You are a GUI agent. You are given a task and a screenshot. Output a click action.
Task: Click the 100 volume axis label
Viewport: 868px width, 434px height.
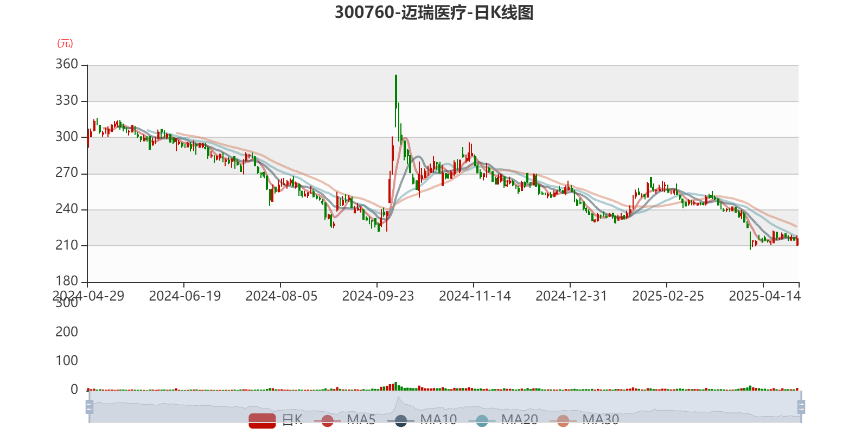(67, 361)
